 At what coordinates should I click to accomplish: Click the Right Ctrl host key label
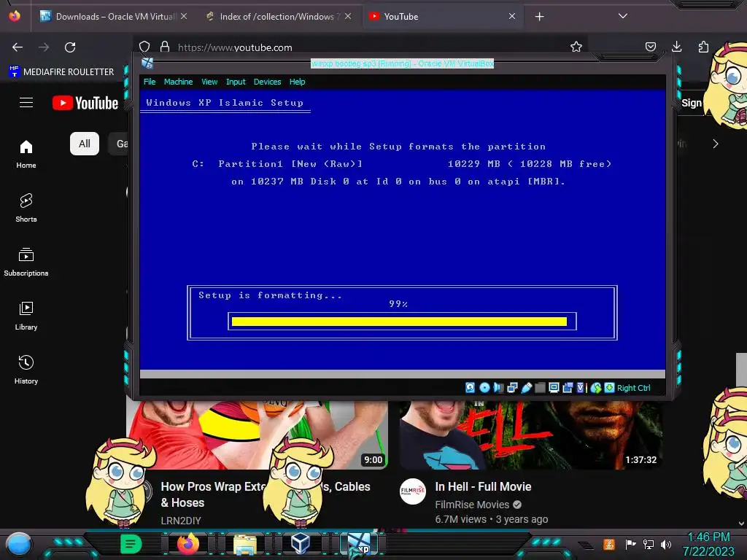tap(634, 388)
